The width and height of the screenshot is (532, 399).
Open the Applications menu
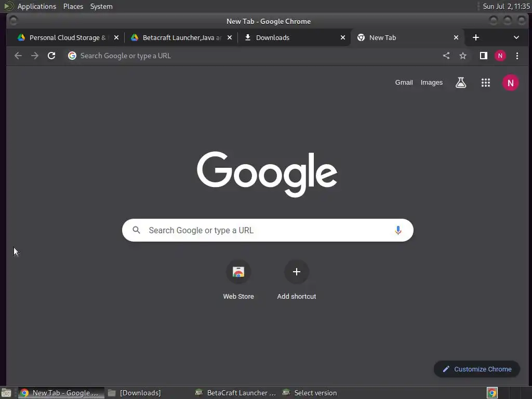point(37,6)
